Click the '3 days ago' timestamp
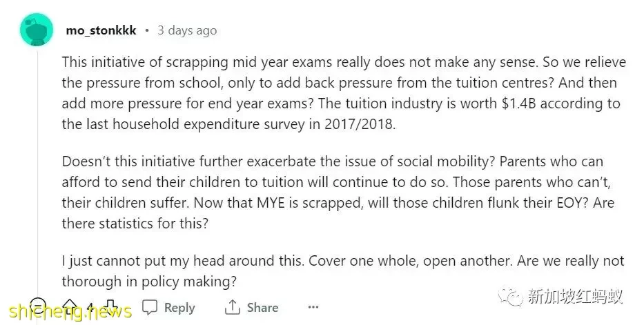644x325 pixels. (x=187, y=30)
